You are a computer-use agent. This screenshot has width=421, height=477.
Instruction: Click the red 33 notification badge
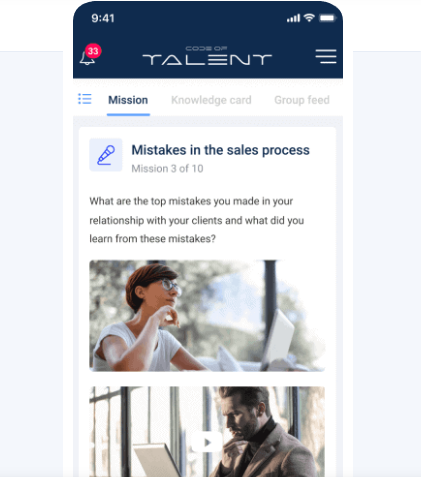pos(93,51)
